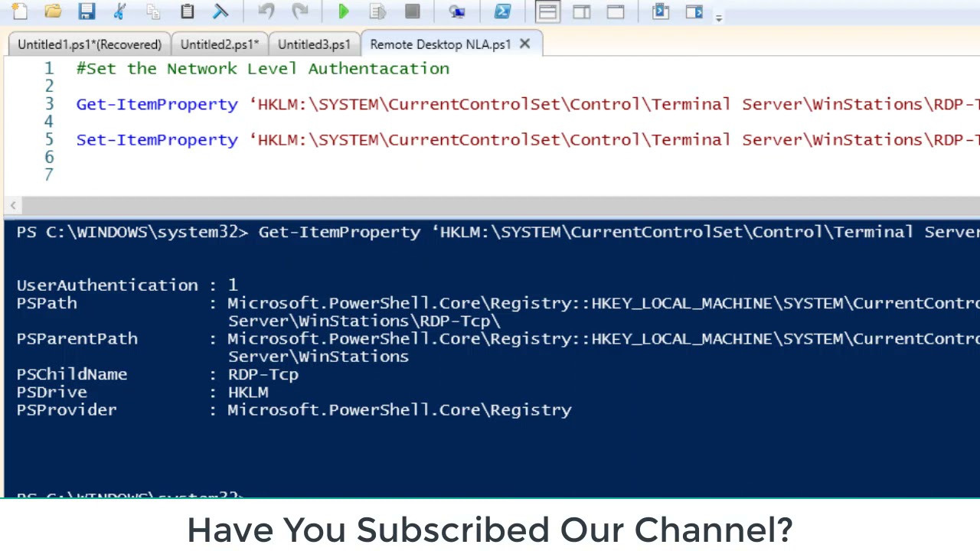Viewport: 980px width, 551px height.
Task: Close the Remote Desktop NLA.ps1 tab
Action: click(524, 44)
